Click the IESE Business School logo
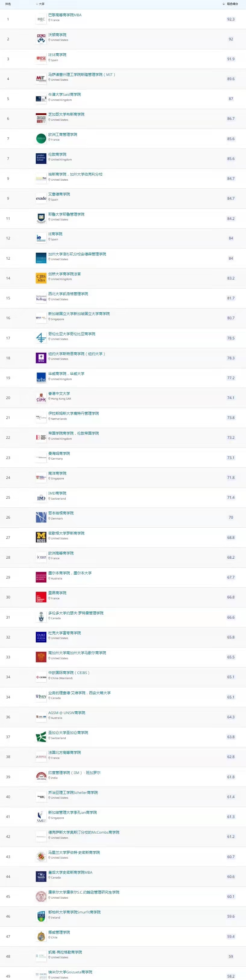This screenshot has width=246, height=980. (x=41, y=59)
